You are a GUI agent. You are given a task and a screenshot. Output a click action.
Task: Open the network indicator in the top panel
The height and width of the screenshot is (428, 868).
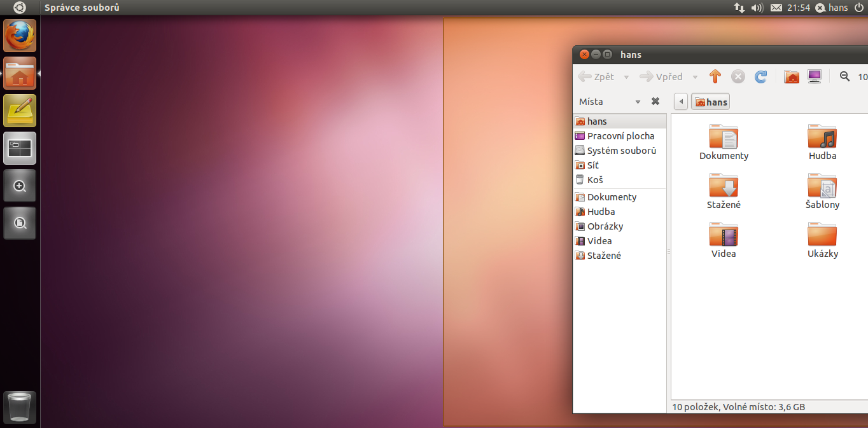[739, 8]
